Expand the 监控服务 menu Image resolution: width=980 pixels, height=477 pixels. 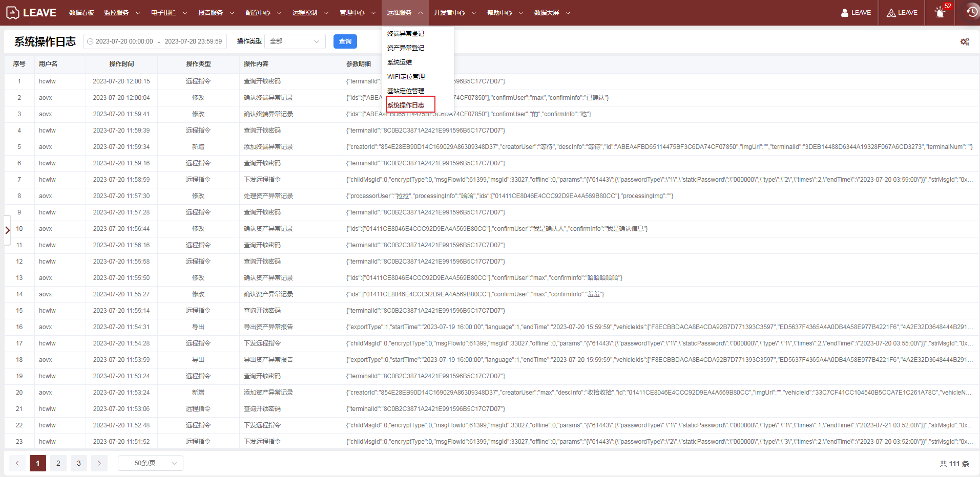tap(121, 13)
